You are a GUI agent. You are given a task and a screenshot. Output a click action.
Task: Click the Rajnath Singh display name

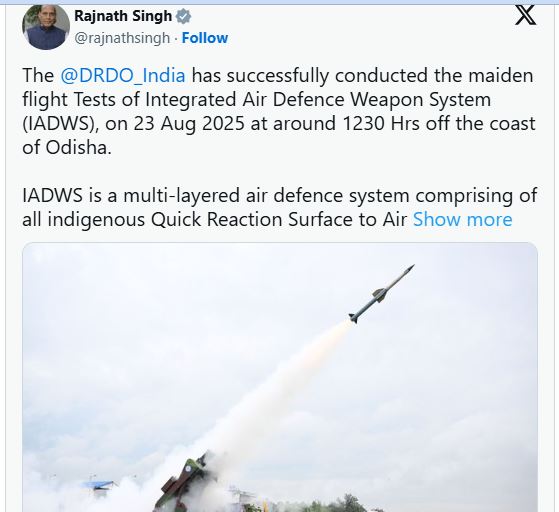pos(123,16)
